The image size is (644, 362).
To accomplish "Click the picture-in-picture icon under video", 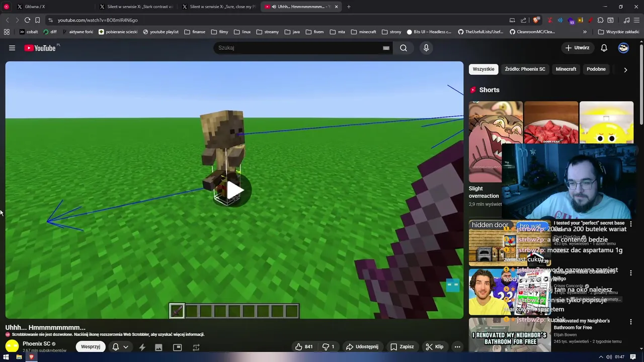I will 177,347.
